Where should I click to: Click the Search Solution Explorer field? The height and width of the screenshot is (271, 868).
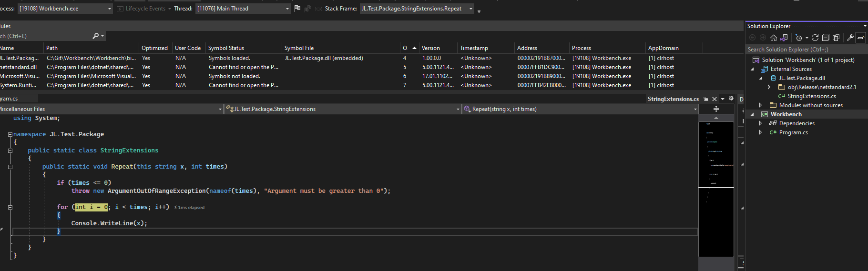pyautogui.click(x=806, y=50)
